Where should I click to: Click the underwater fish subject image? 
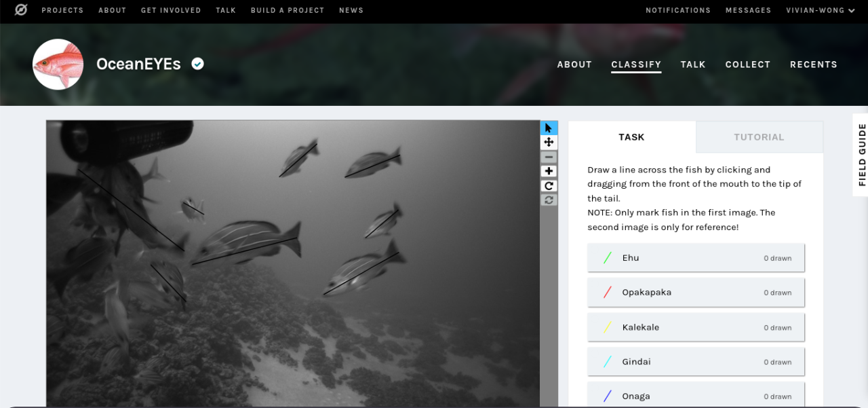click(x=293, y=263)
